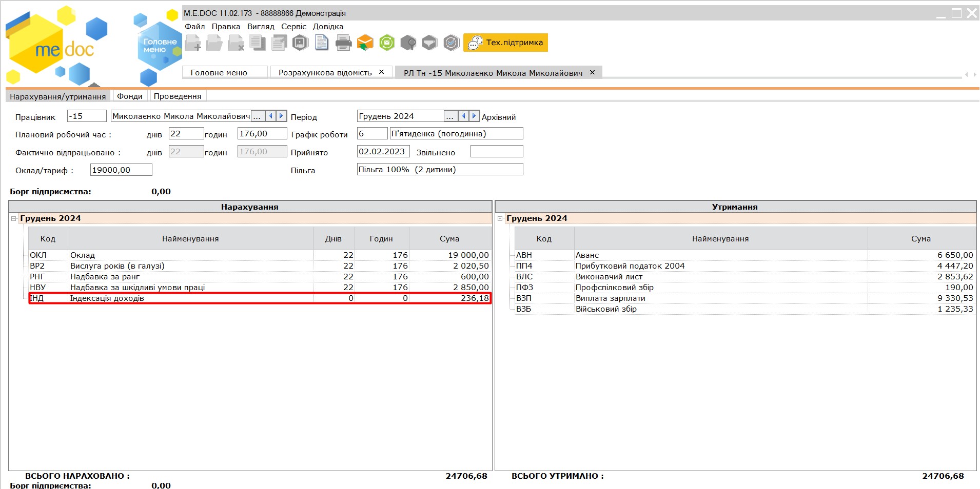Screen dimensions: 980x489
Task: Switch to the Головне меню tab
Action: pyautogui.click(x=225, y=72)
